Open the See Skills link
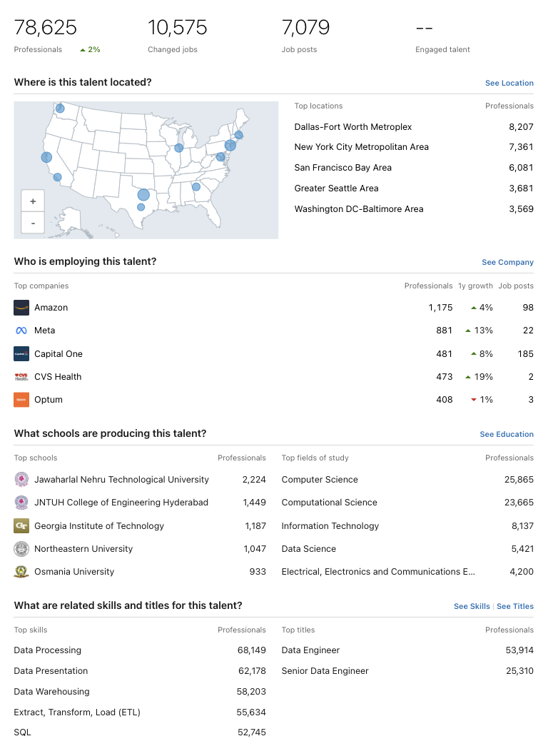 point(472,607)
